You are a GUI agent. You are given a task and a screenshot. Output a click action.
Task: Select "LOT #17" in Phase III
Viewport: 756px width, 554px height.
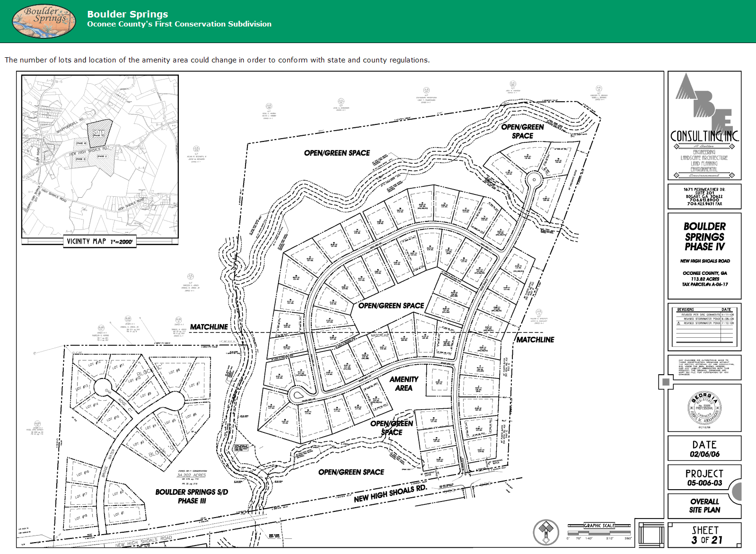click(81, 496)
